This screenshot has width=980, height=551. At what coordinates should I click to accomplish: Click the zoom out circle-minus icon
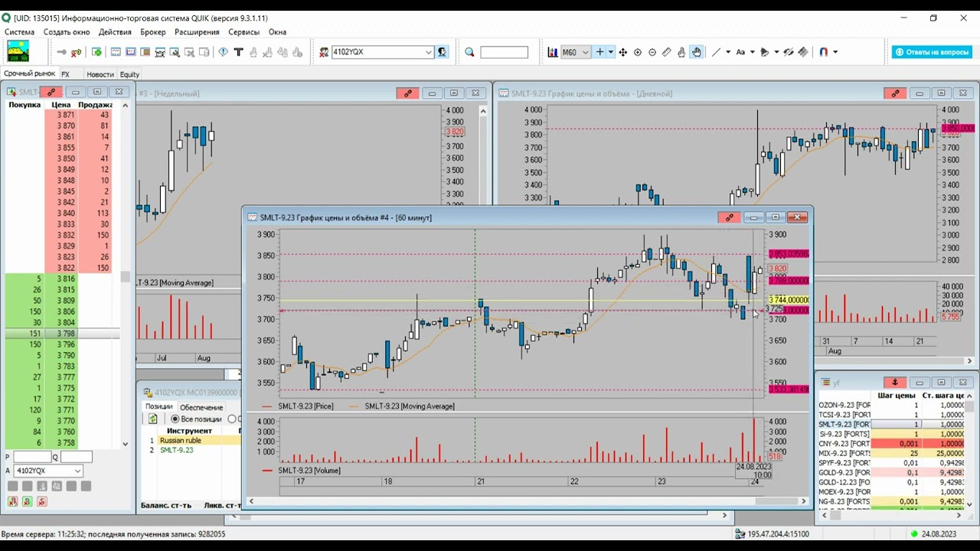[652, 52]
